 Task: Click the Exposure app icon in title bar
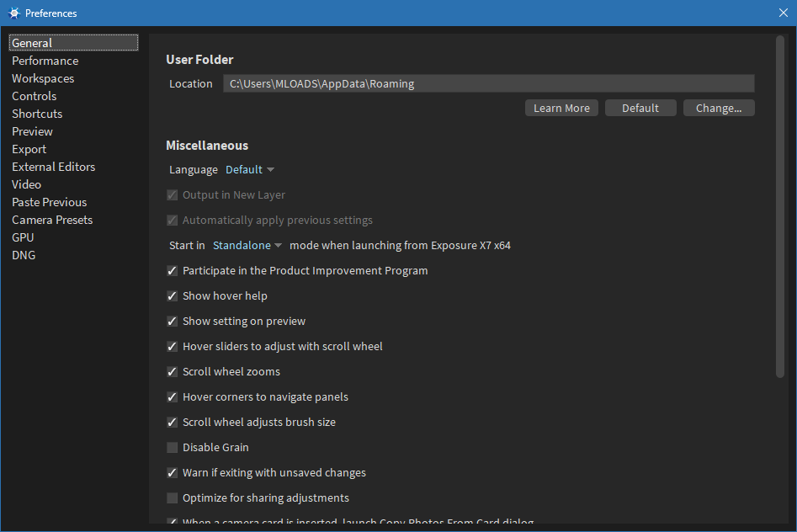pos(14,13)
